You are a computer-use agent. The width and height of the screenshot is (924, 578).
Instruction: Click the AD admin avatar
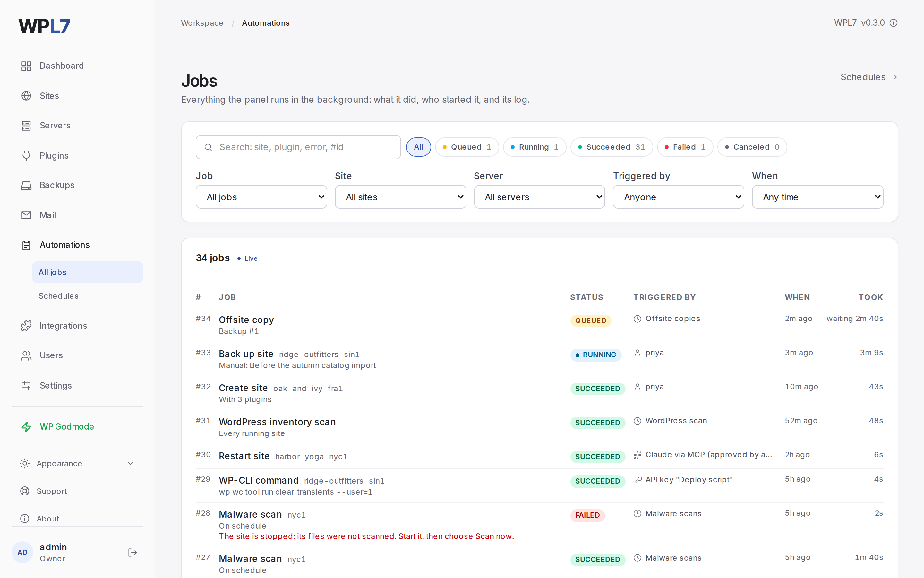point(22,552)
